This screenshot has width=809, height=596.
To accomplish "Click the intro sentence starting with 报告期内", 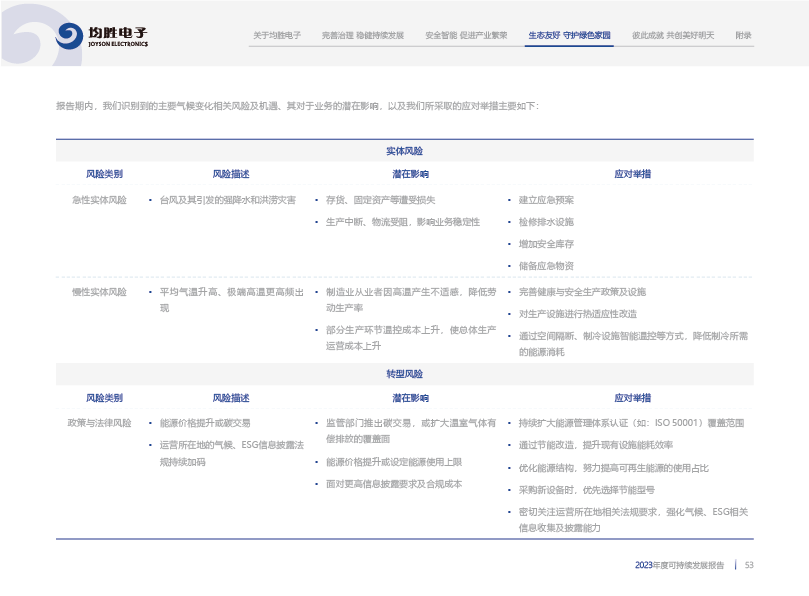I will (297, 105).
